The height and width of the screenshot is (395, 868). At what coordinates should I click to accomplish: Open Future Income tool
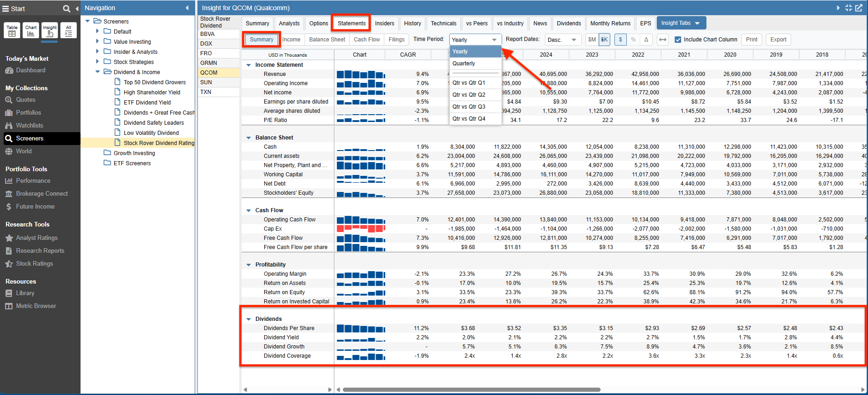35,207
